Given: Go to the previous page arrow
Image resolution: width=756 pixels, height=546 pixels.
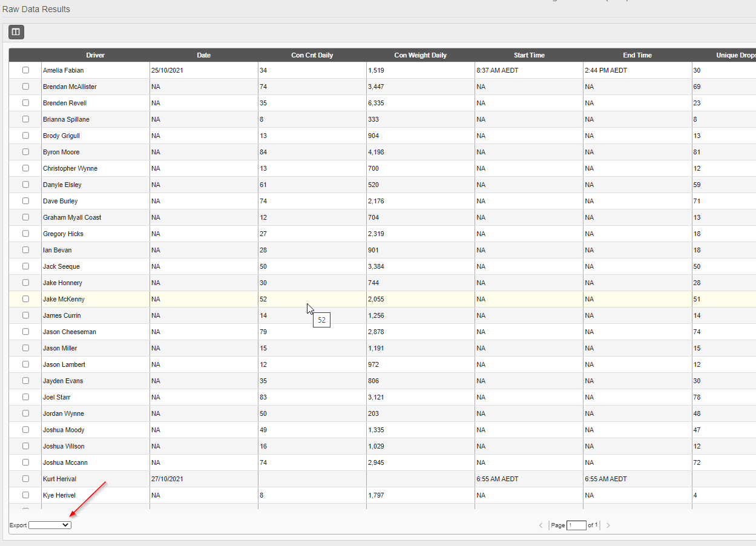Looking at the screenshot, I should (x=541, y=525).
